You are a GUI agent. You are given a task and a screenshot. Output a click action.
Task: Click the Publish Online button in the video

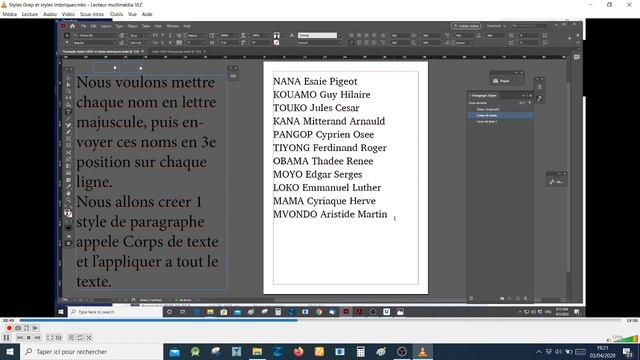[466, 26]
